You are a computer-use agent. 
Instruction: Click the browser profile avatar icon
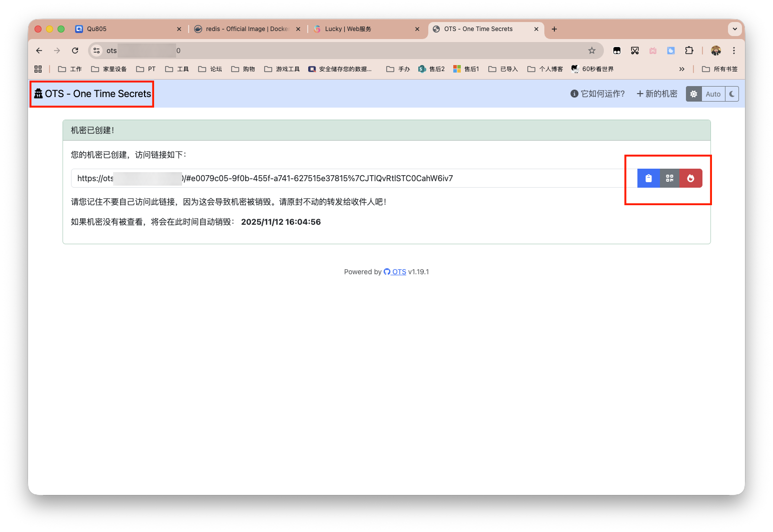click(x=716, y=50)
